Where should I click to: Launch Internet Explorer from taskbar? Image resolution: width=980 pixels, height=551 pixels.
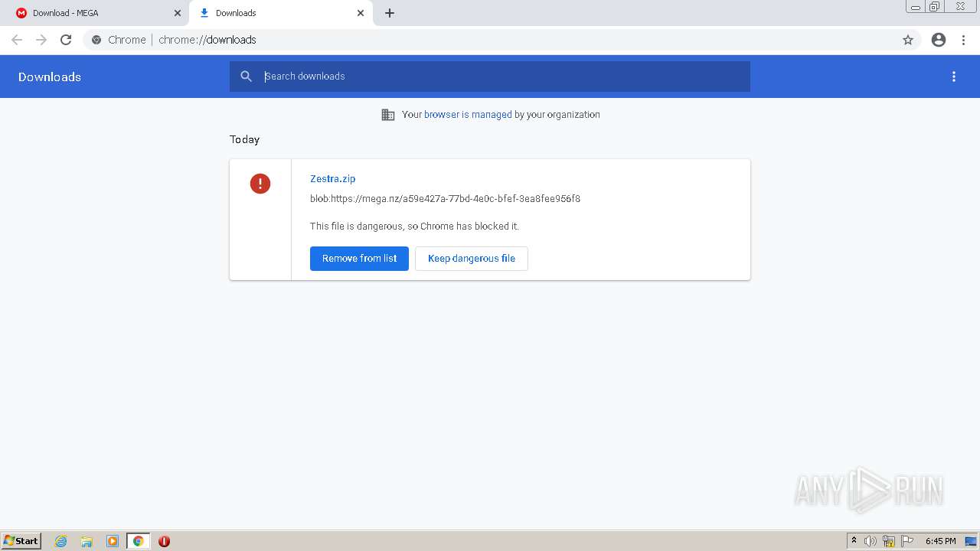pyautogui.click(x=61, y=541)
